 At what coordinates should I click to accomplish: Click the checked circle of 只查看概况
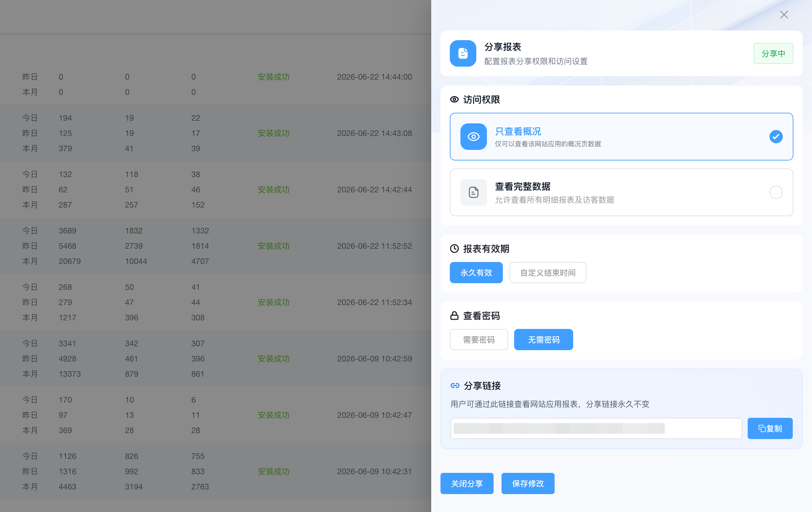[x=776, y=137]
